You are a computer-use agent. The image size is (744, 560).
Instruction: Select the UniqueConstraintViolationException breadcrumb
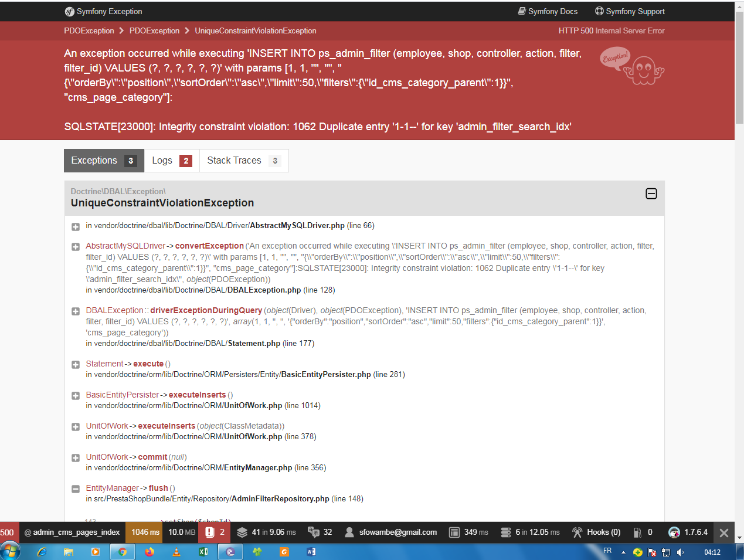(256, 30)
